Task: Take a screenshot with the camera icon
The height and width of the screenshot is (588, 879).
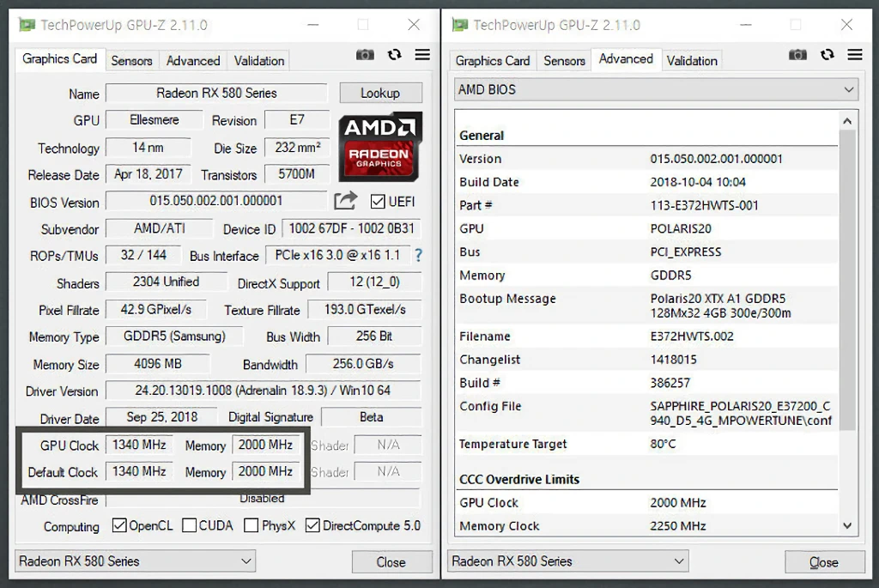Action: (x=365, y=54)
